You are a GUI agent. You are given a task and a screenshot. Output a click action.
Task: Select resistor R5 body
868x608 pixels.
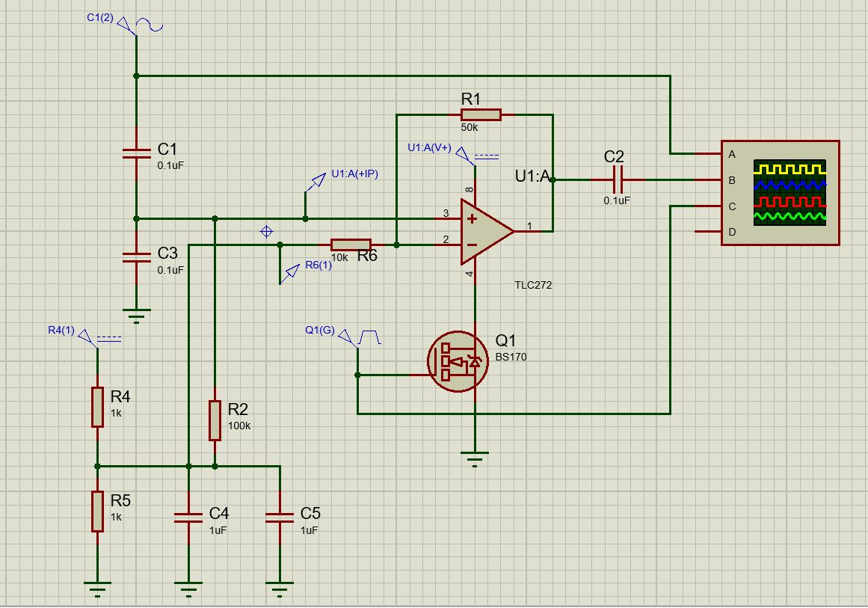point(97,511)
